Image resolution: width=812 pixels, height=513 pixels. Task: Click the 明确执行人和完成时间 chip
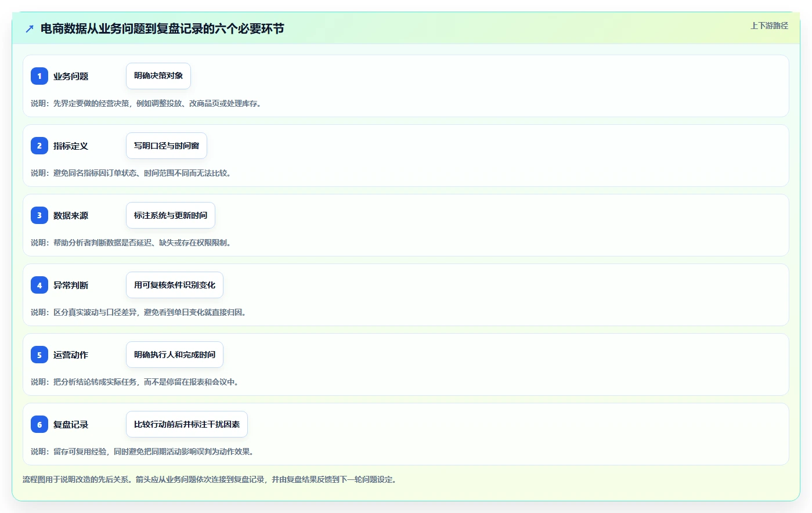click(x=175, y=355)
